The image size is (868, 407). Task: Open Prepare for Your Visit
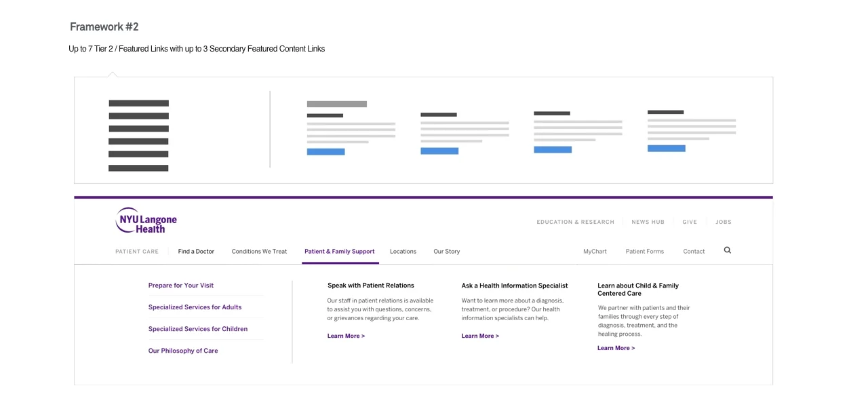tap(181, 286)
